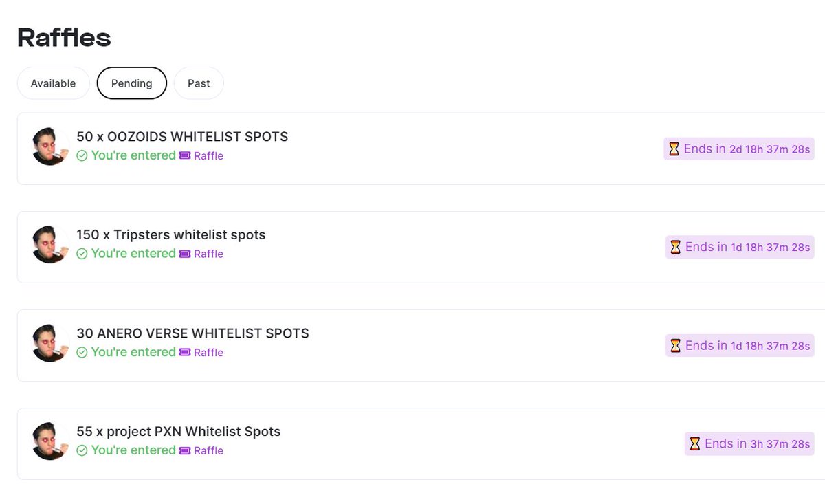Click the green check icon on the ANERO VERSE raffle
Screen dimensions: 825x504
pyautogui.click(x=82, y=353)
